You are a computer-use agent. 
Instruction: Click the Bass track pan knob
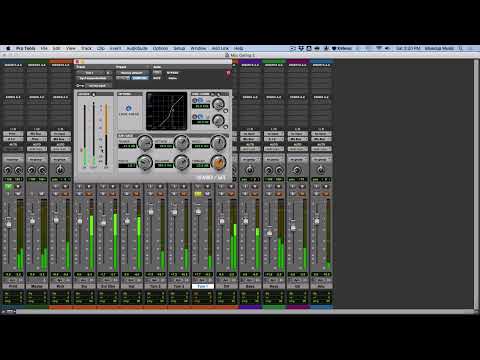click(250, 170)
